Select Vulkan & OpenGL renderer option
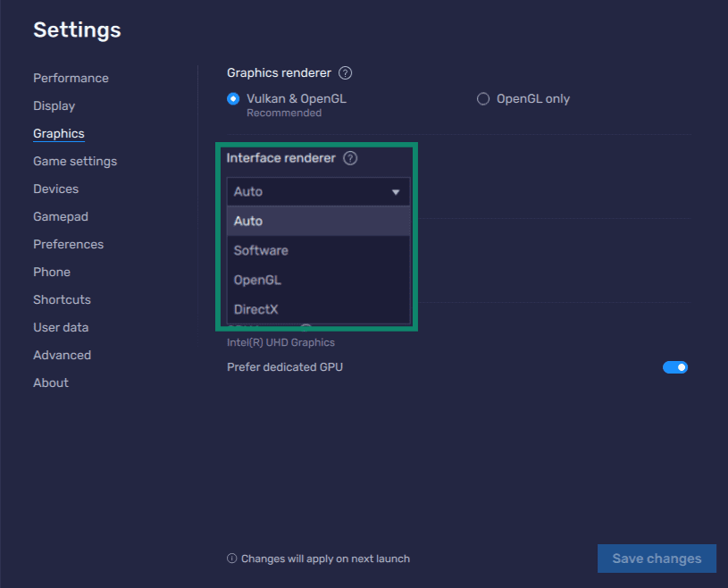The height and width of the screenshot is (588, 728). coord(233,99)
